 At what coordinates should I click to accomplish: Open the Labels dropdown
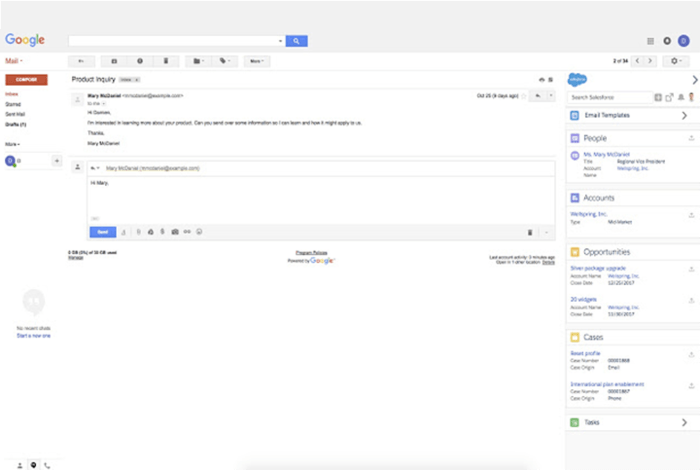225,61
